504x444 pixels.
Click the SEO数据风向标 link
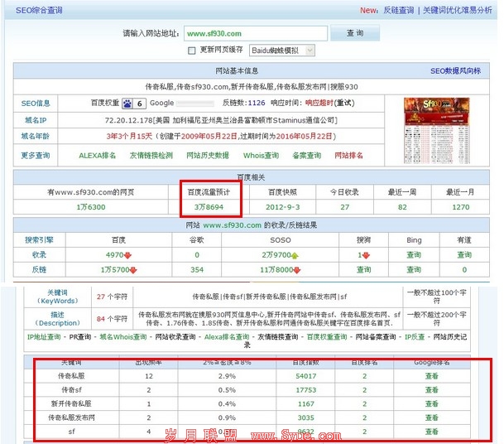[x=454, y=71]
